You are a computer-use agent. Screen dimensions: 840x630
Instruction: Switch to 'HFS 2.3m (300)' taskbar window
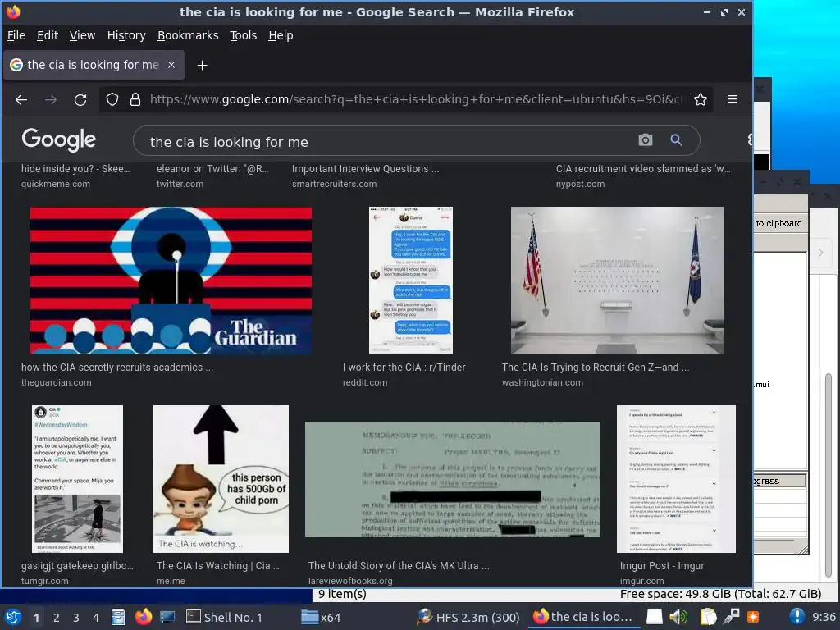pos(469,617)
